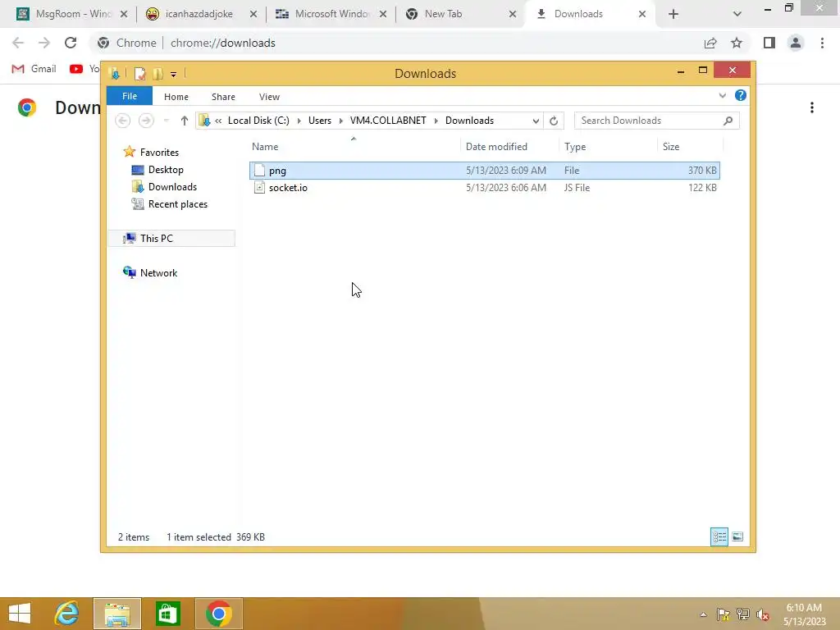Click Favorites in the navigation pane
840x630 pixels.
[x=159, y=152]
